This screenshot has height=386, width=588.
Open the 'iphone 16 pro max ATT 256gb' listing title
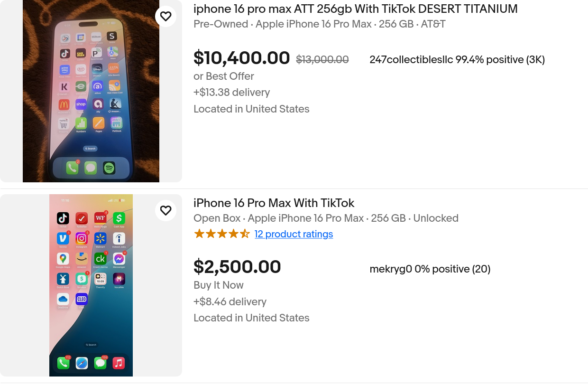click(356, 9)
